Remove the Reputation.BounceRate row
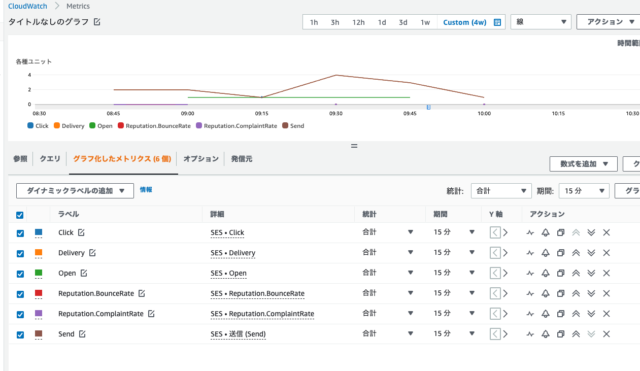 [607, 293]
